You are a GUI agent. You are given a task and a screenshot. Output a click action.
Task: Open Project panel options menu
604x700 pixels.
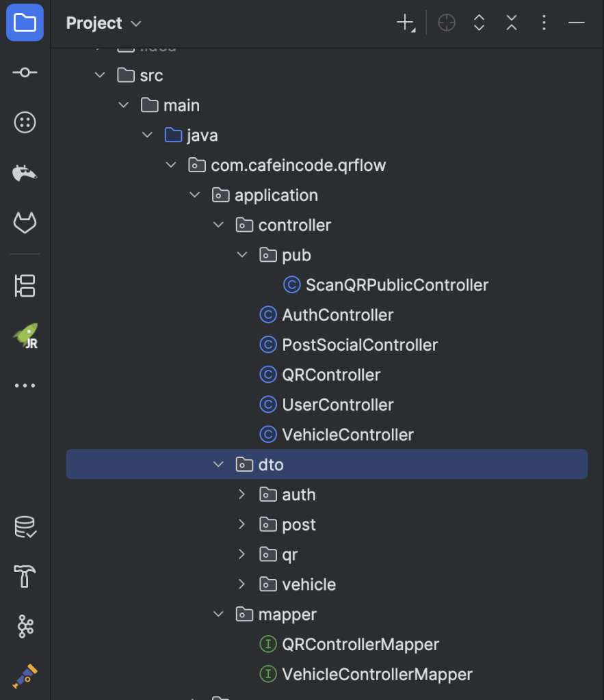544,23
